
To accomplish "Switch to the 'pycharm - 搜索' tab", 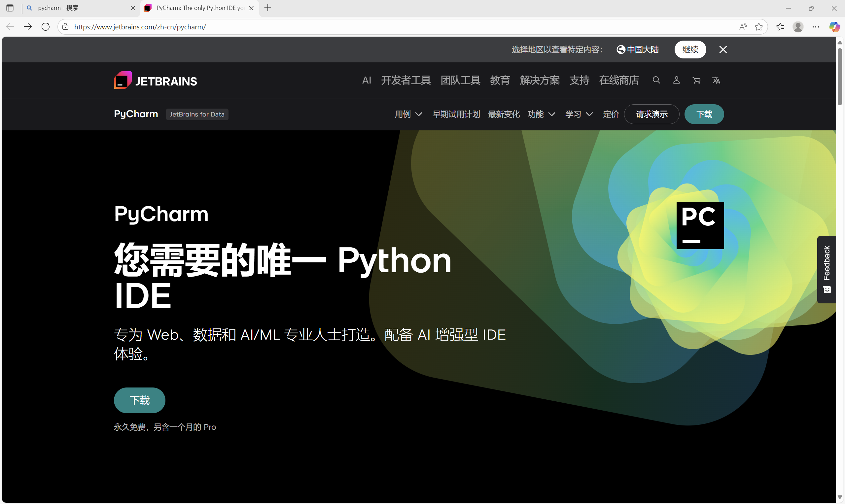I will 81,8.
